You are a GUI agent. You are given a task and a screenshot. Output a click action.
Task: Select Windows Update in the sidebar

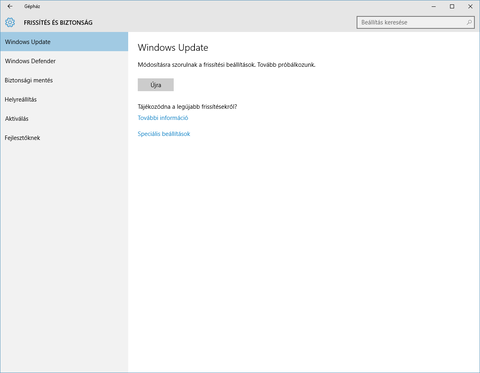tap(64, 42)
